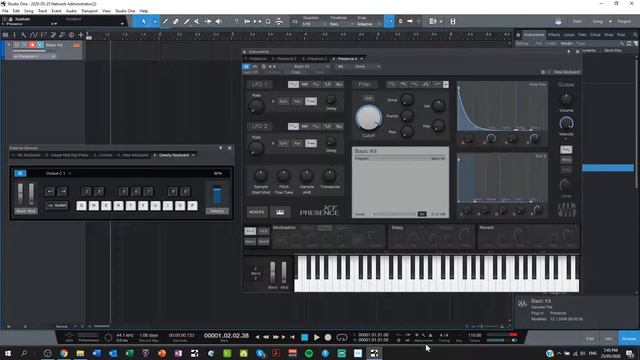
Task: Choose the first filter type shape icon
Action: 392,84
